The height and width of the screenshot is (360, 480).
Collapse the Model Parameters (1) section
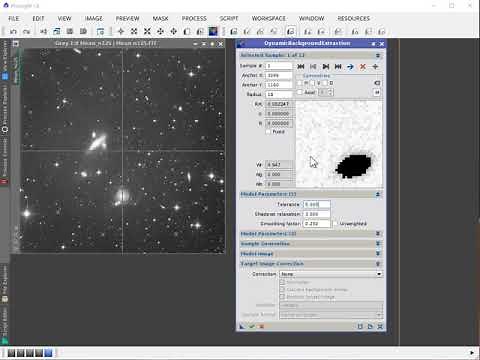click(378, 194)
